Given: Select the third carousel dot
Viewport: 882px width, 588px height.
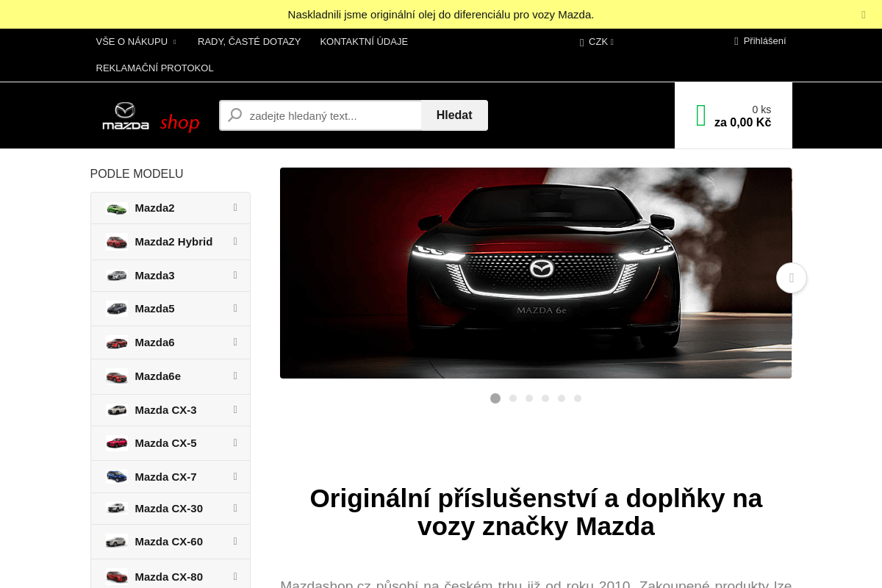Looking at the screenshot, I should pos(529,398).
